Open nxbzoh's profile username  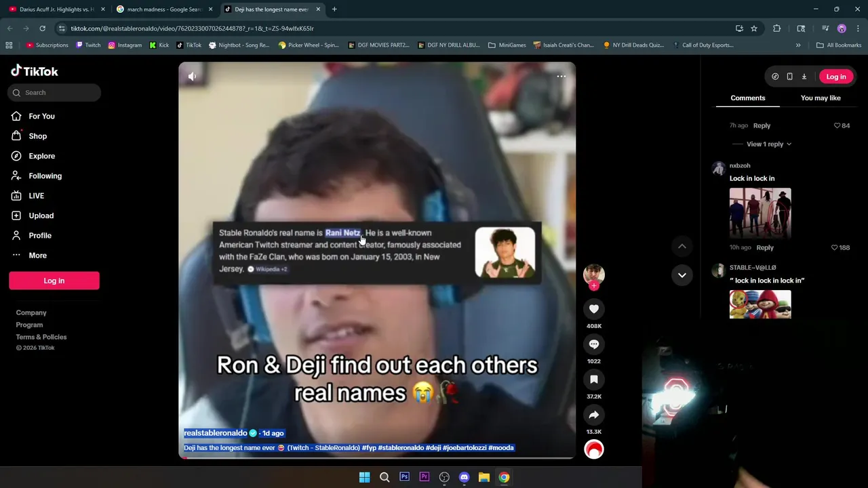pyautogui.click(x=740, y=166)
